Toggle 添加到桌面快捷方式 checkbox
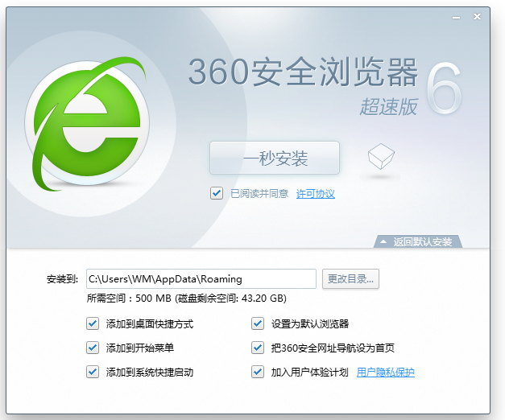The image size is (505, 420). tap(93, 323)
